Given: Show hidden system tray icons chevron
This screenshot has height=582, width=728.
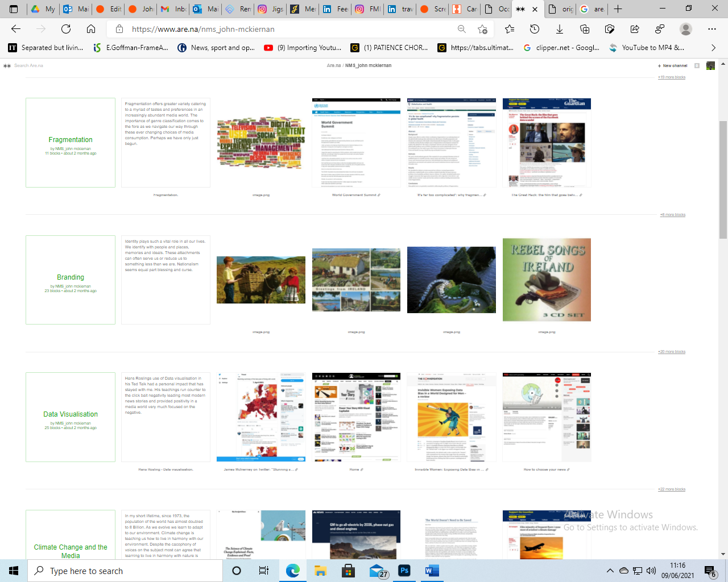Looking at the screenshot, I should 610,571.
